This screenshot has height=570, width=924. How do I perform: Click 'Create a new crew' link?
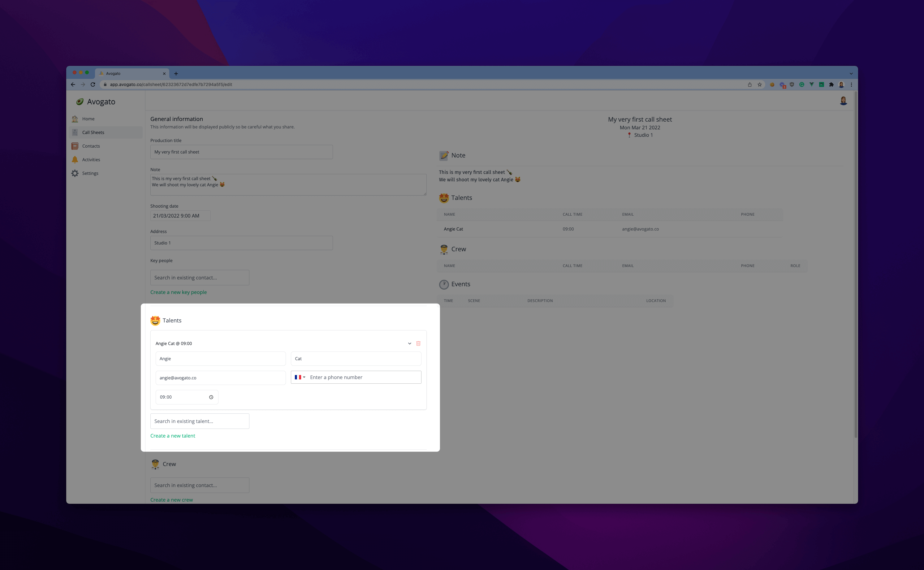171,500
